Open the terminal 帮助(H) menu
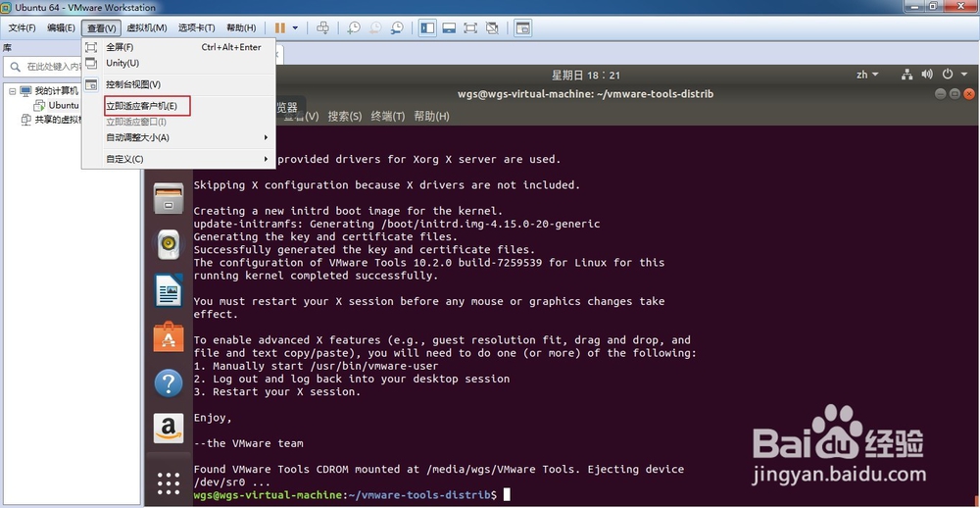This screenshot has width=980, height=508. [431, 117]
